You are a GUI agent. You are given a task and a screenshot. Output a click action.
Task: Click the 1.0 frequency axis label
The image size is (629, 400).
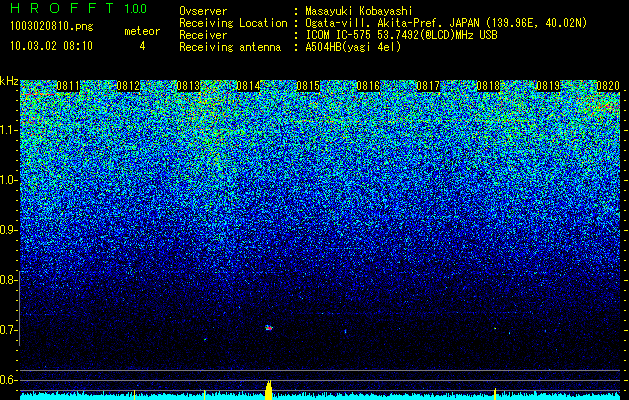coord(8,180)
